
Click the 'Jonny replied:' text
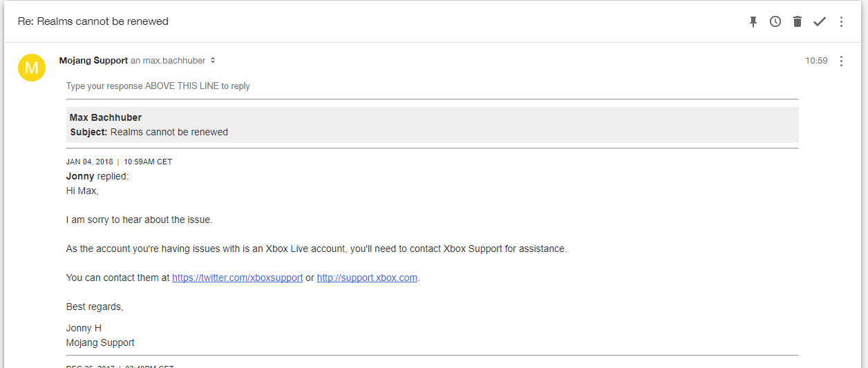(97, 176)
